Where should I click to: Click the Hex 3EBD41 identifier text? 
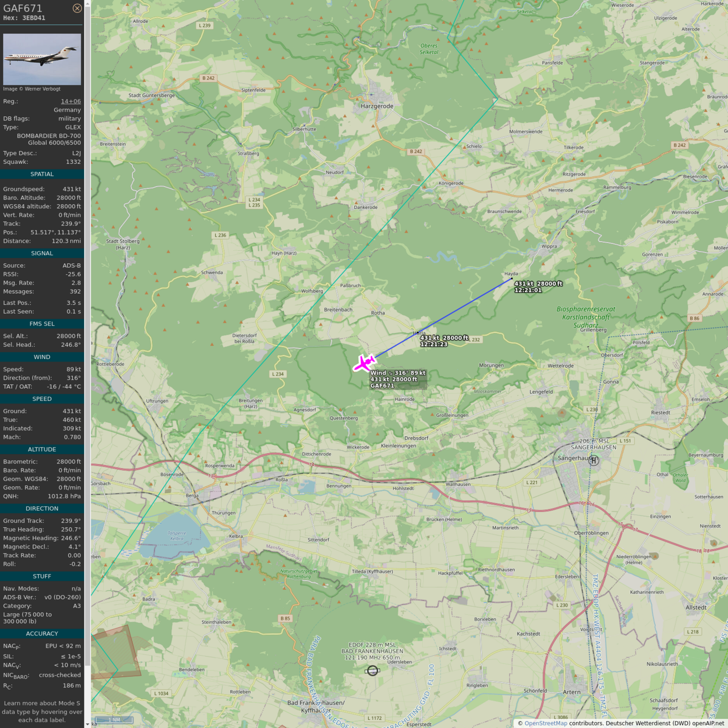24,18
